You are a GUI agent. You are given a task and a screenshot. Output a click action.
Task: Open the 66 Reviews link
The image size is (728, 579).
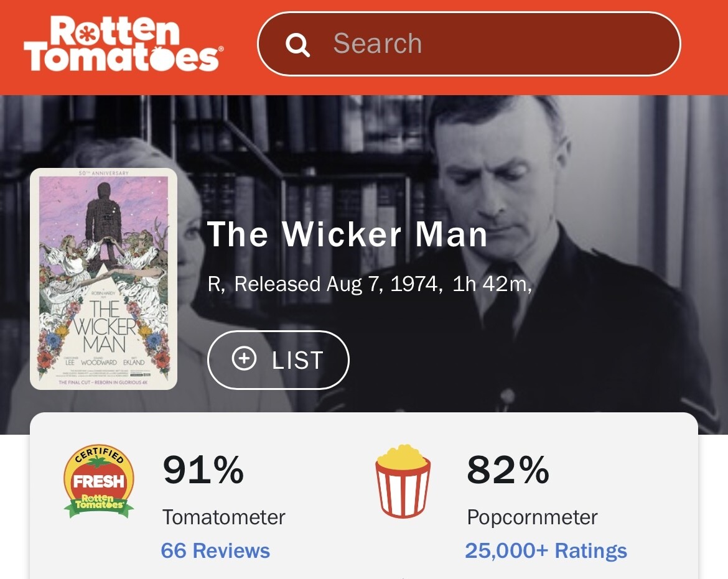[x=215, y=550]
